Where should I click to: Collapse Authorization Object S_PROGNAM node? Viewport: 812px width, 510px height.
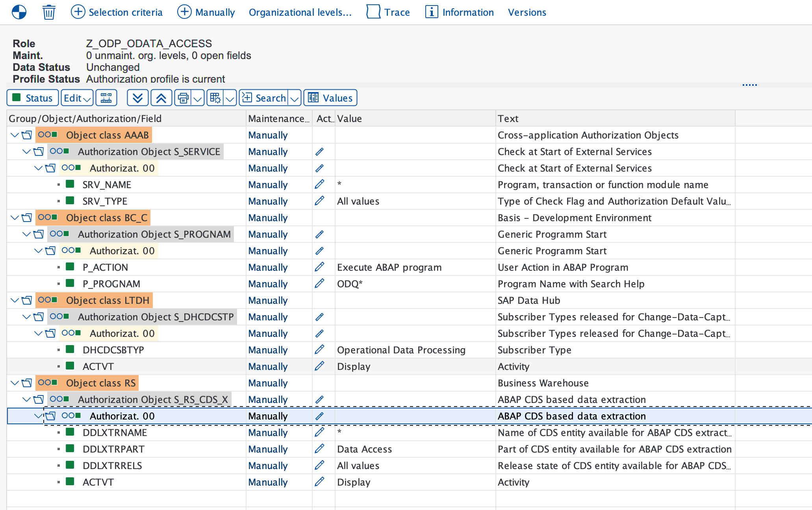[26, 234]
